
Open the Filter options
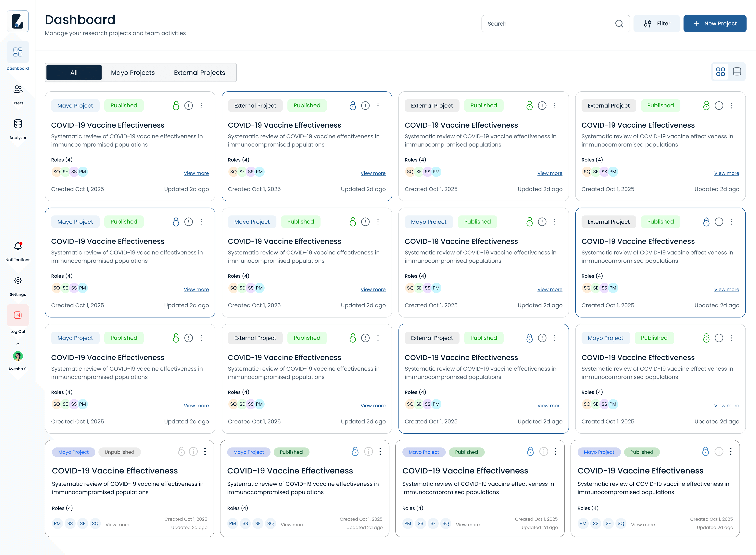(656, 23)
